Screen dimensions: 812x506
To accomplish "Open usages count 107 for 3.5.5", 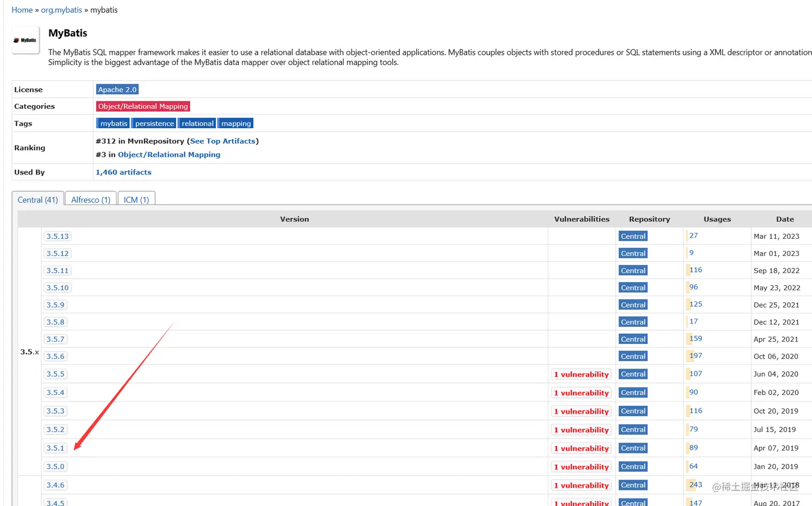I will point(695,373).
